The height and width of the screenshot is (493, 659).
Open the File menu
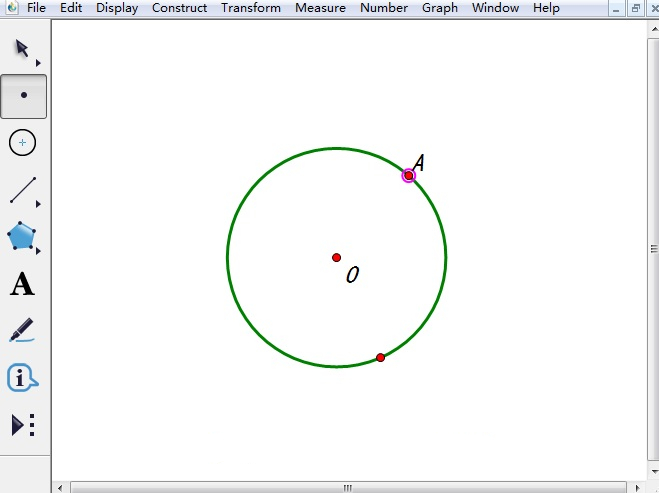tap(36, 8)
